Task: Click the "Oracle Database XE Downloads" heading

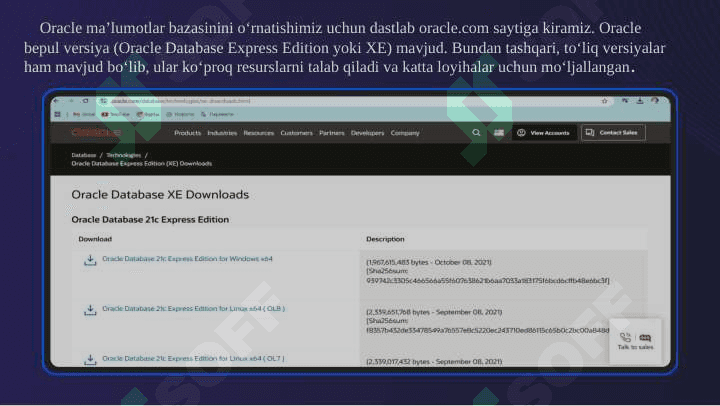Action: point(160,195)
